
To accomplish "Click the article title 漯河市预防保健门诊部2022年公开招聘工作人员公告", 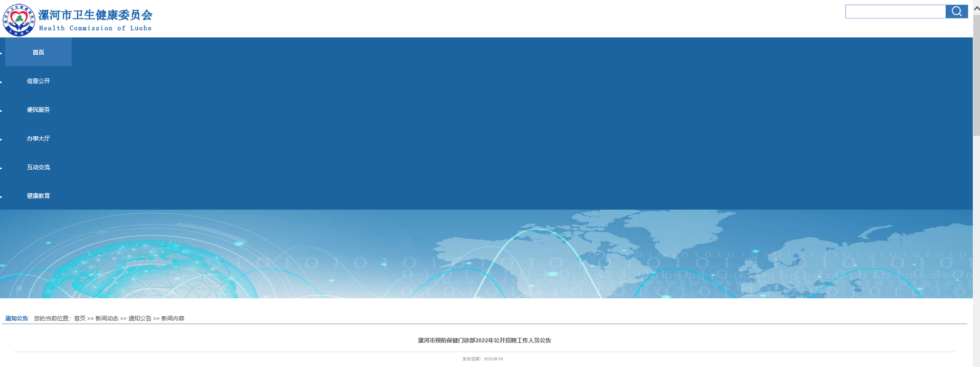I will click(484, 340).
